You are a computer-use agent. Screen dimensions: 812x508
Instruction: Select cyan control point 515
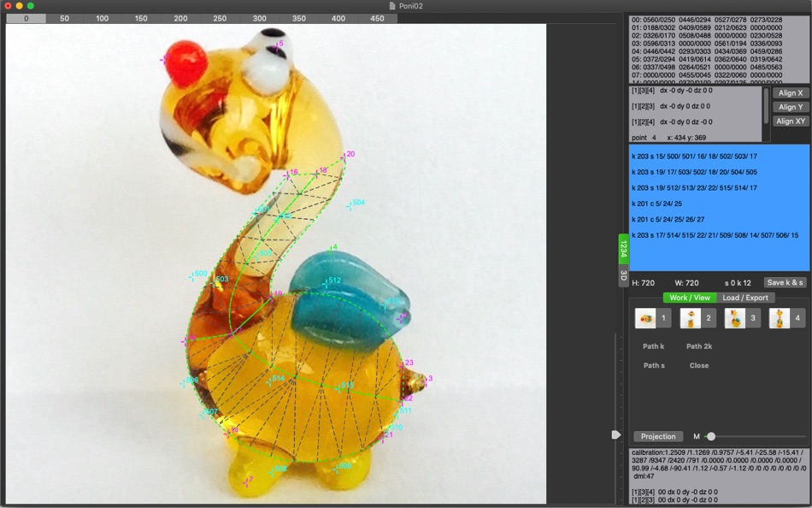coord(339,387)
